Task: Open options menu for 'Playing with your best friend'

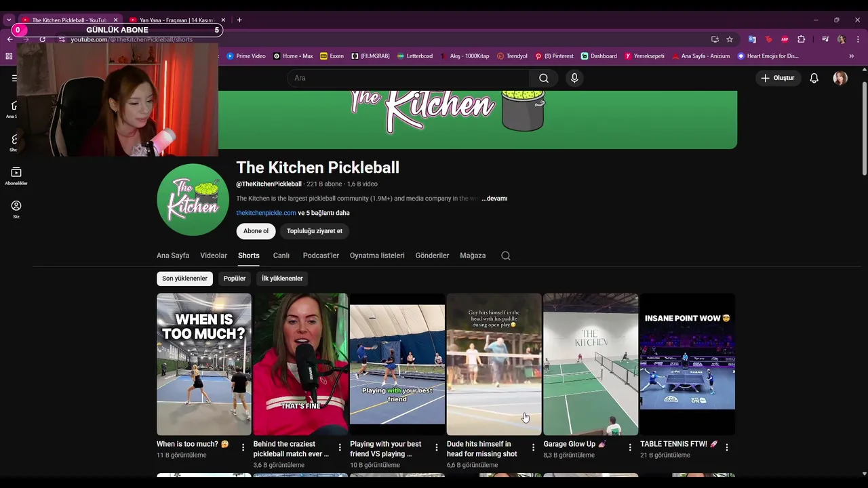Action: click(x=437, y=447)
